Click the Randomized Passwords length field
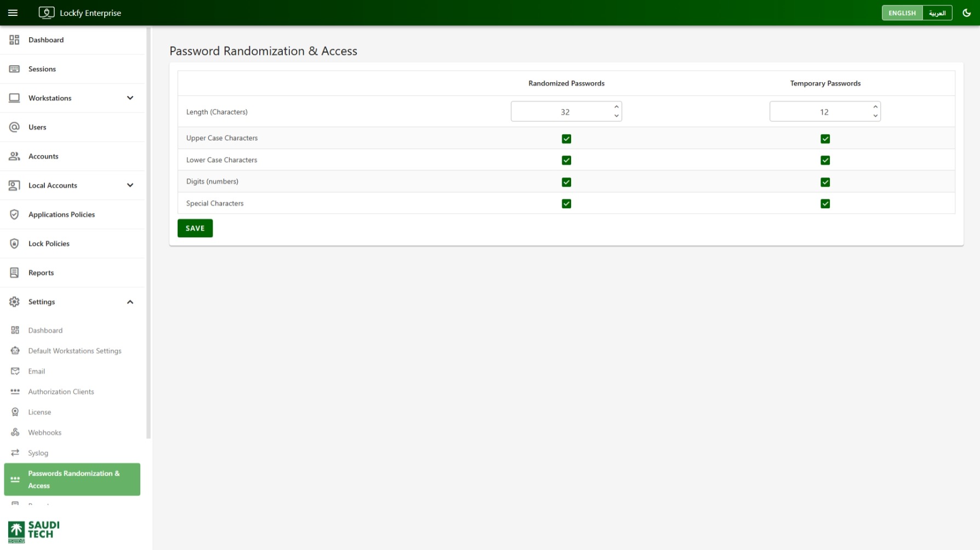Screen dimensions: 980x550 point(566,111)
